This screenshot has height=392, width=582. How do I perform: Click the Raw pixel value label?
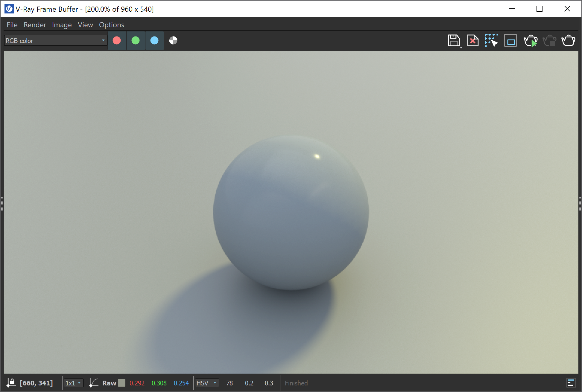tap(109, 383)
